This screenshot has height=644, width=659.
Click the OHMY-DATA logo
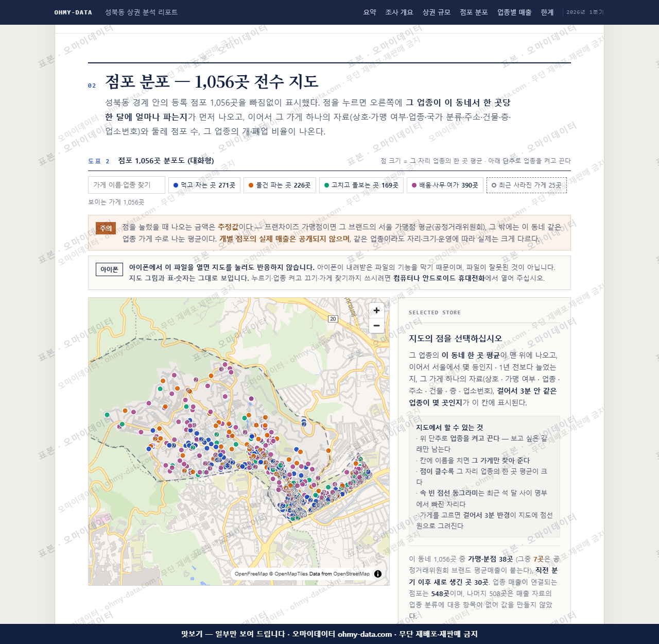point(73,12)
